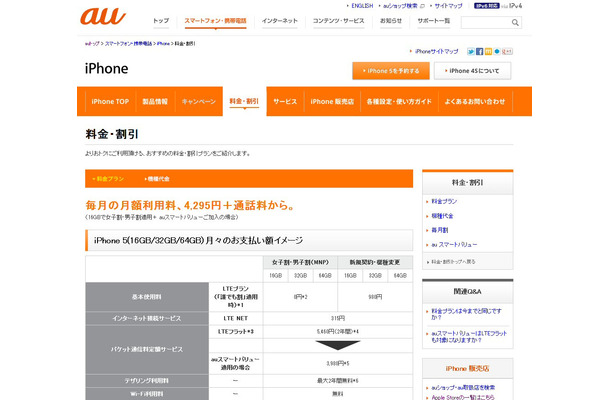Open the サイトマップ header link

tap(448, 6)
